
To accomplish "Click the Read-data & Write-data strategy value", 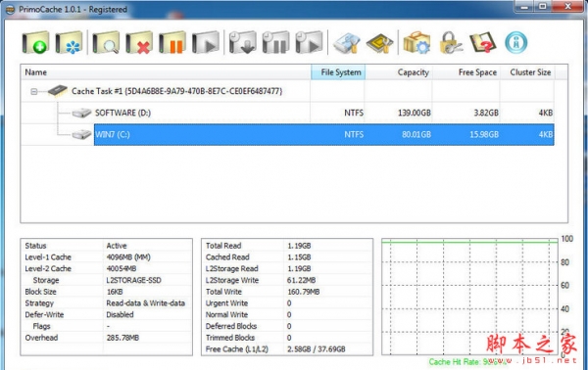I will (x=145, y=303).
